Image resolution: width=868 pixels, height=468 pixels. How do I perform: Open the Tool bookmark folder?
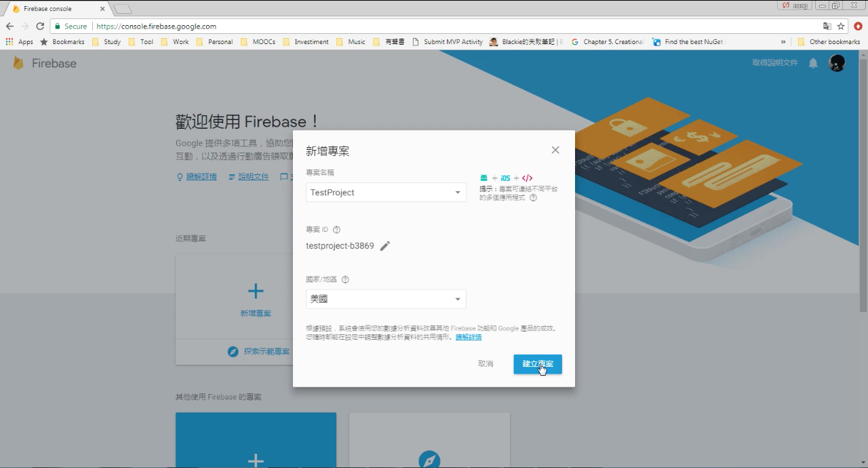(141, 42)
